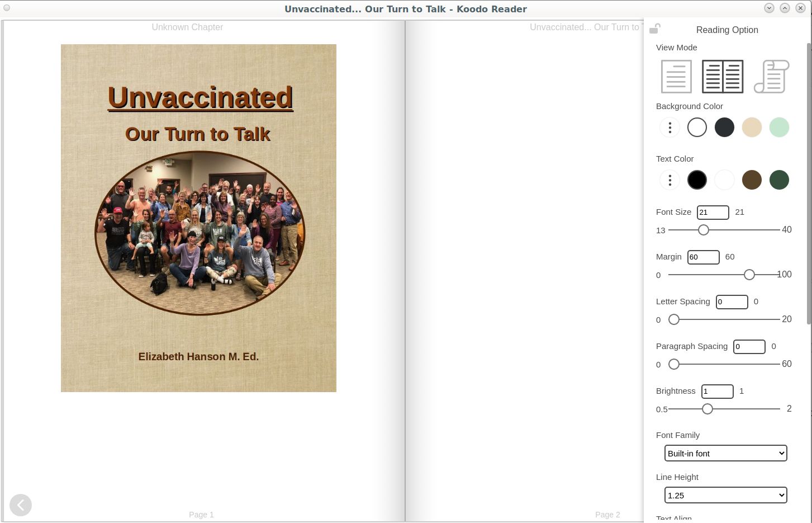This screenshot has width=812, height=523.
Task: Pick brown text color swatch
Action: (x=752, y=180)
